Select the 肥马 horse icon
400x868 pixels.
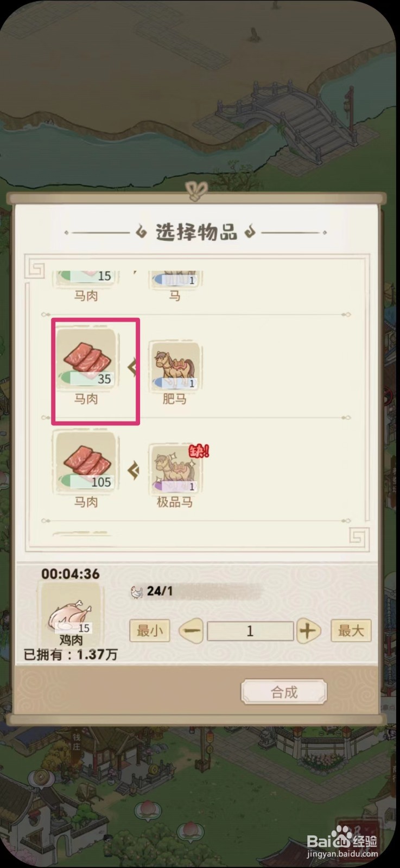(175, 366)
